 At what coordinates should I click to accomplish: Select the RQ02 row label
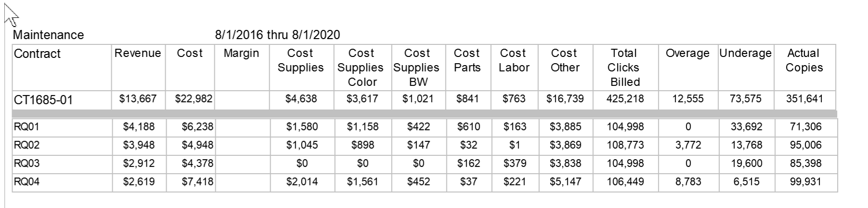pyautogui.click(x=27, y=145)
